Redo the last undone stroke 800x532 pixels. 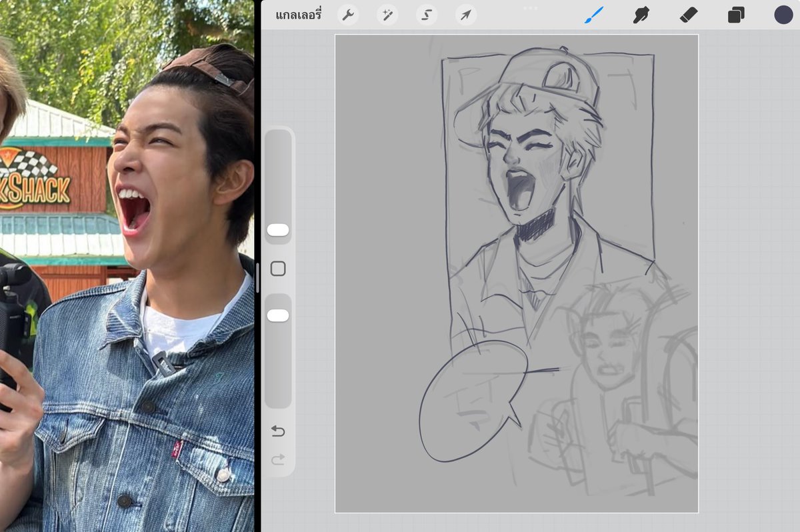[278, 459]
